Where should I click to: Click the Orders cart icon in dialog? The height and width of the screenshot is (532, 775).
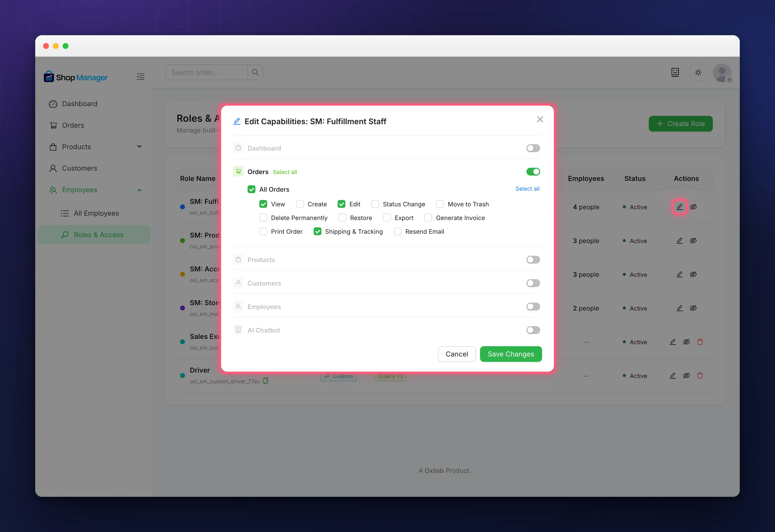[238, 171]
